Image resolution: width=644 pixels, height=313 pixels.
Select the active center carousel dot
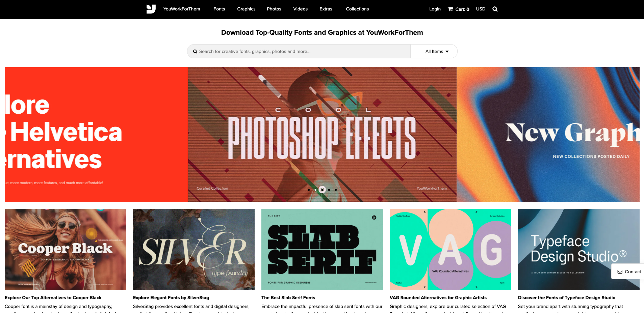point(322,190)
